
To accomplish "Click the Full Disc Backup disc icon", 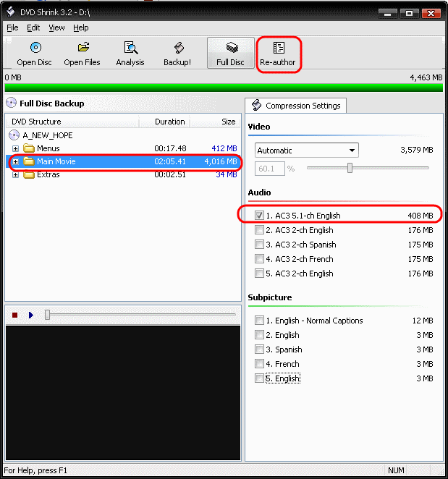I will [x=12, y=103].
